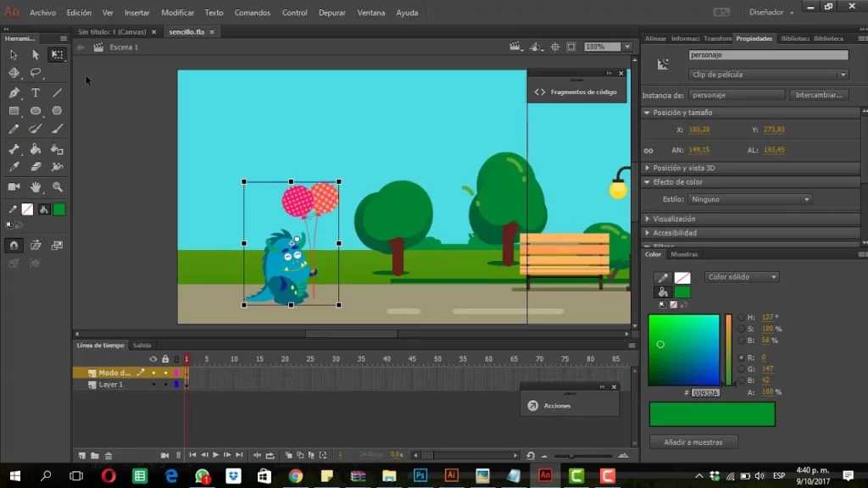
Task: Click the Intercambiar button
Action: tap(819, 95)
